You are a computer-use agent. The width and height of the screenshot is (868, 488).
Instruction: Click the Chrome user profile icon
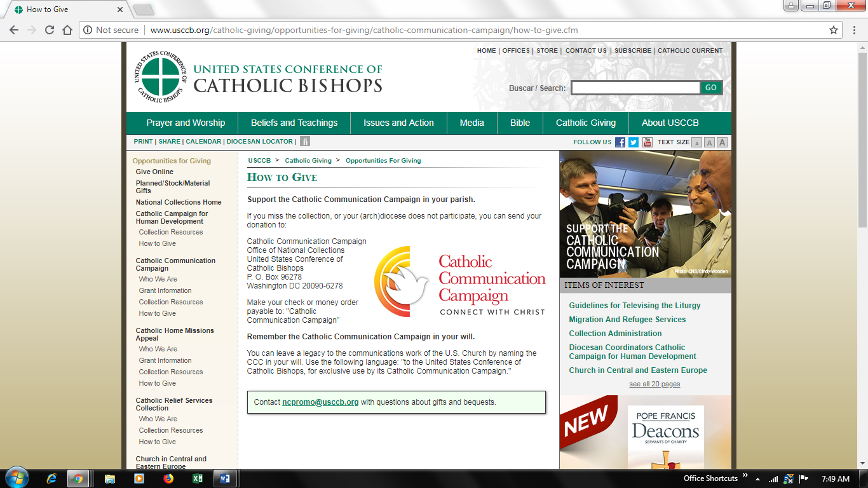point(791,6)
